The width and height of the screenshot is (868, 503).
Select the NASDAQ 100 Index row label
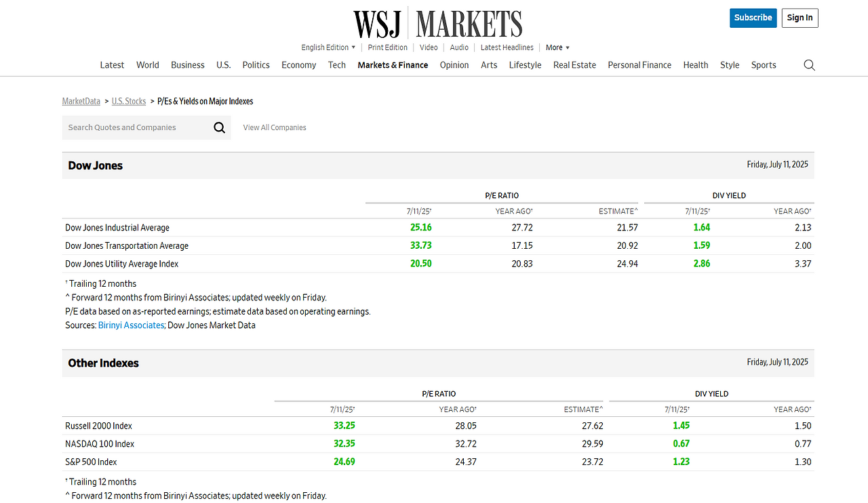coord(100,444)
